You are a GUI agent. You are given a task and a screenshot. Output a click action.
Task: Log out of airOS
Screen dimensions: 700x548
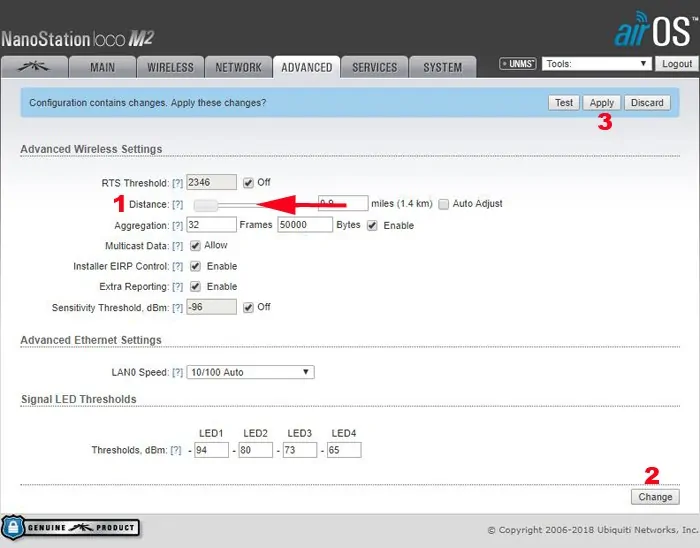point(676,64)
